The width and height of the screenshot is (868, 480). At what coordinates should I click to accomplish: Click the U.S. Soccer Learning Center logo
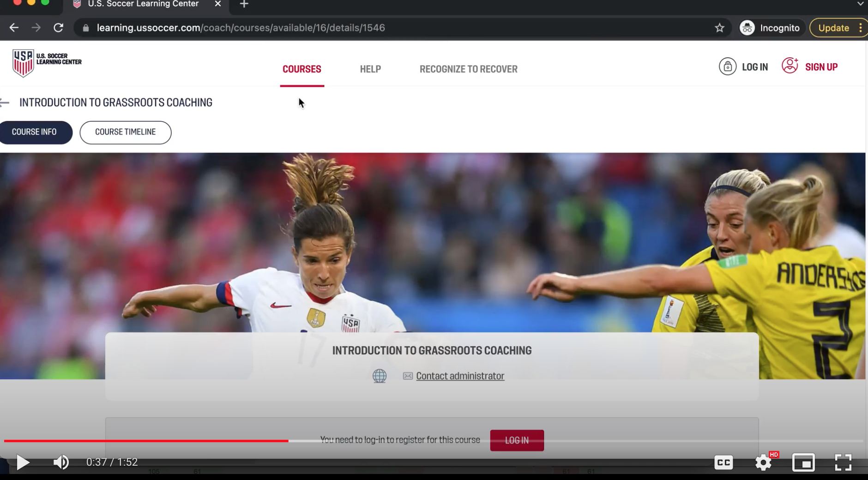47,63
